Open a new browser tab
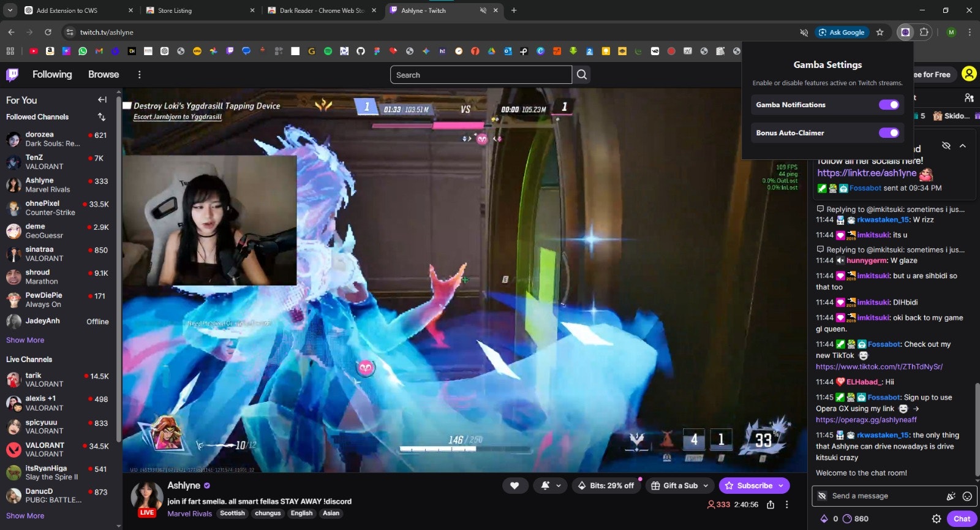 pyautogui.click(x=514, y=10)
